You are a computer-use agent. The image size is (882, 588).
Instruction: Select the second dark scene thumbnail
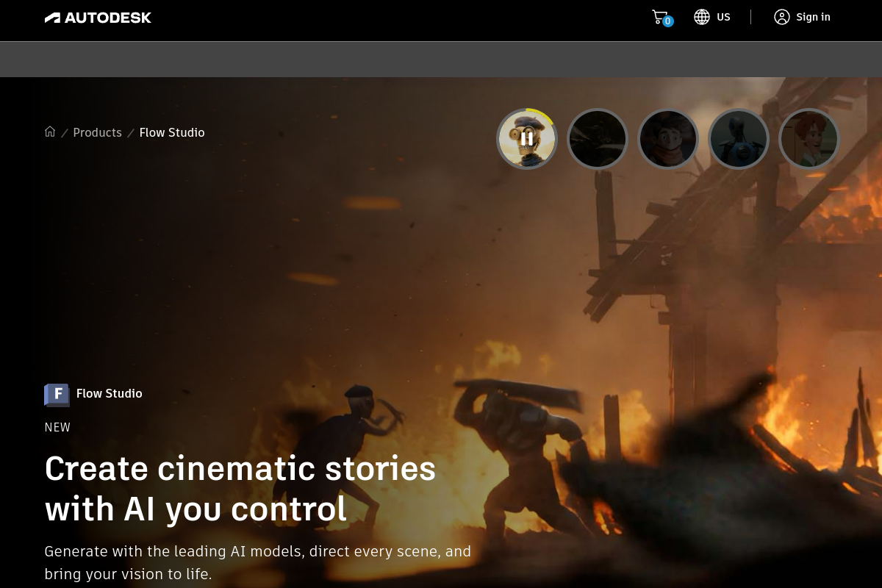point(598,139)
